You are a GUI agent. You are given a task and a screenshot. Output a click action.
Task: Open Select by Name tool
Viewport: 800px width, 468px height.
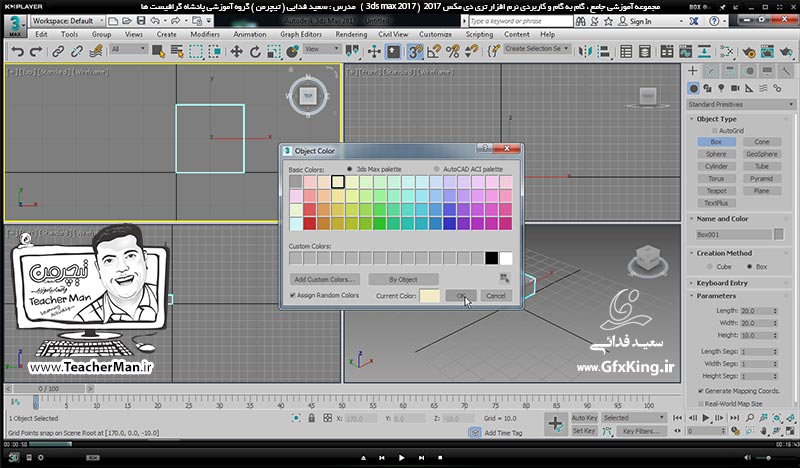point(177,52)
